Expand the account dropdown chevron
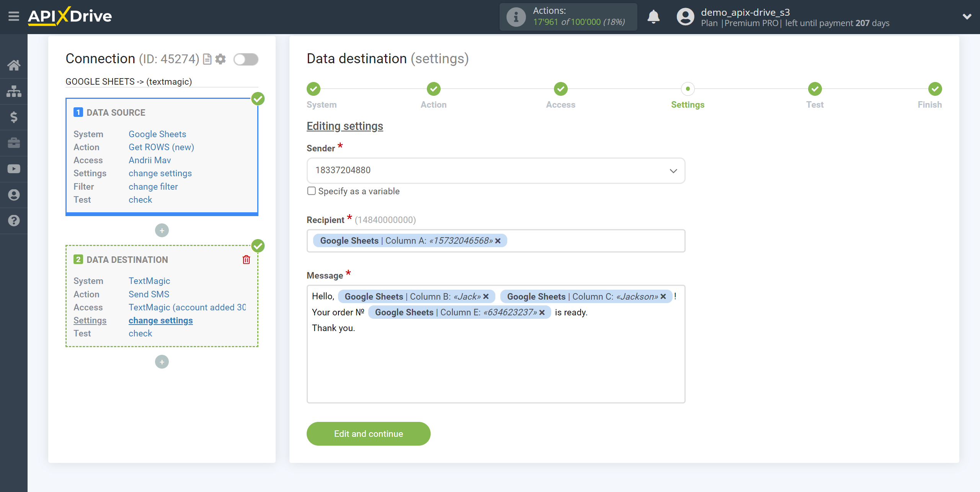The image size is (980, 492). coord(967,16)
